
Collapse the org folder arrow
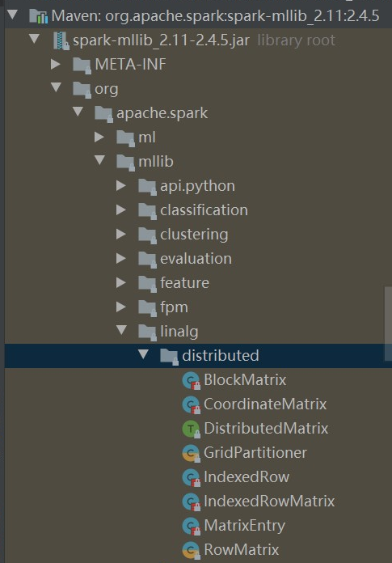(x=57, y=87)
